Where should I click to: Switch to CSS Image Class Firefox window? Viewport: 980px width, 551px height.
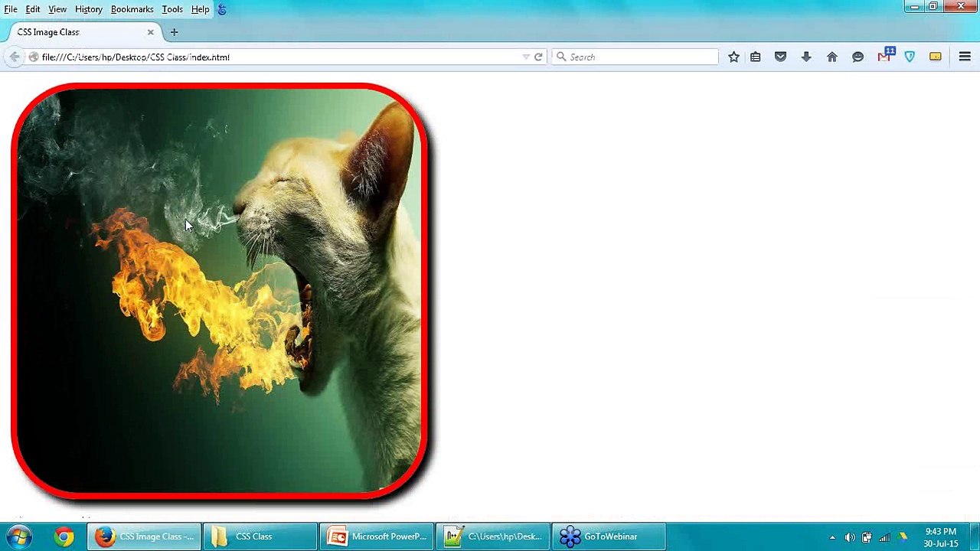click(x=144, y=536)
